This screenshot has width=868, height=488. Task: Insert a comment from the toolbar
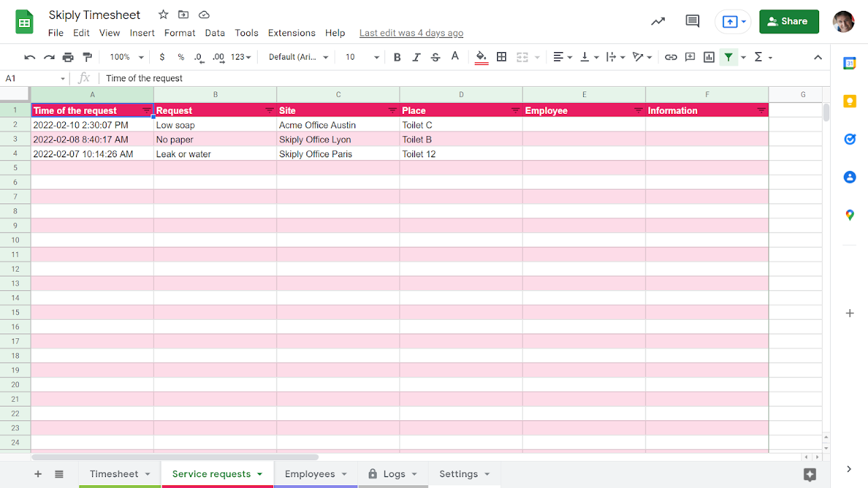click(x=690, y=57)
